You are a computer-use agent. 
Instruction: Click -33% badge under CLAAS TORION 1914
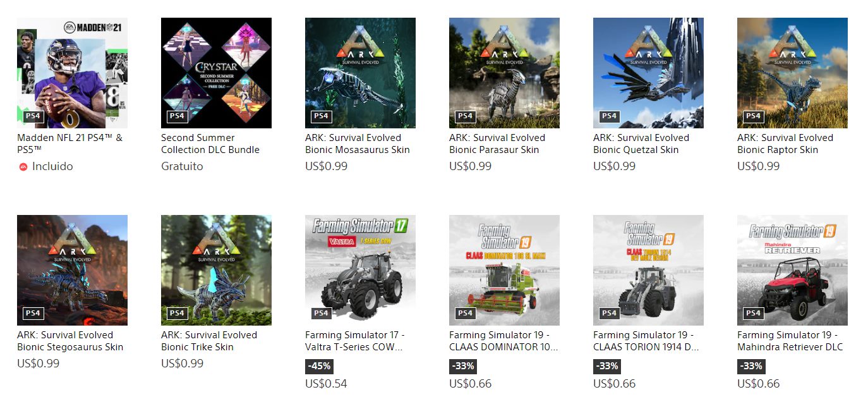click(x=607, y=366)
